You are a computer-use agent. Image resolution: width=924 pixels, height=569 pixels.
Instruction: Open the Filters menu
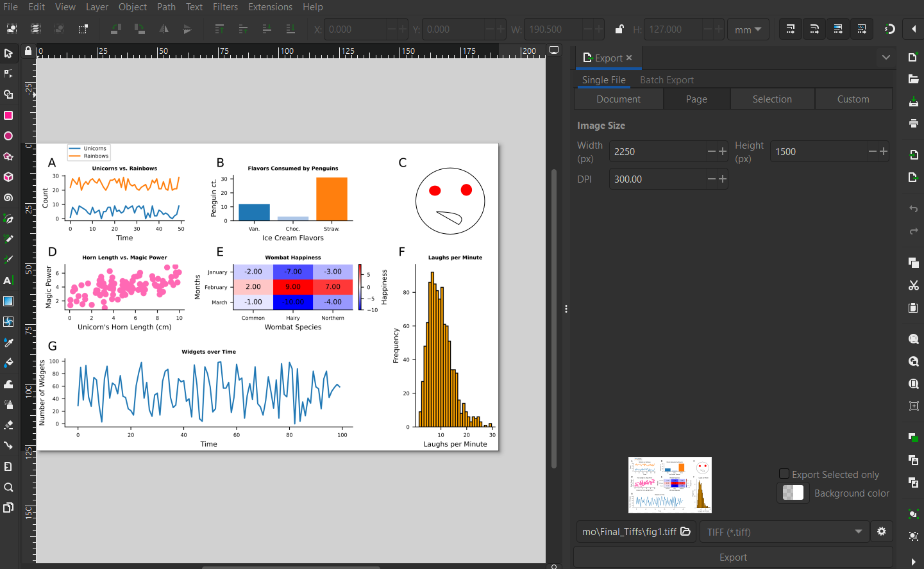click(x=225, y=7)
